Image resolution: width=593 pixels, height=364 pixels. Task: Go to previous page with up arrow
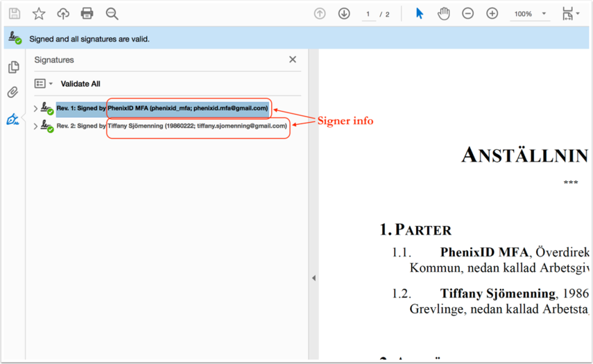pos(320,14)
